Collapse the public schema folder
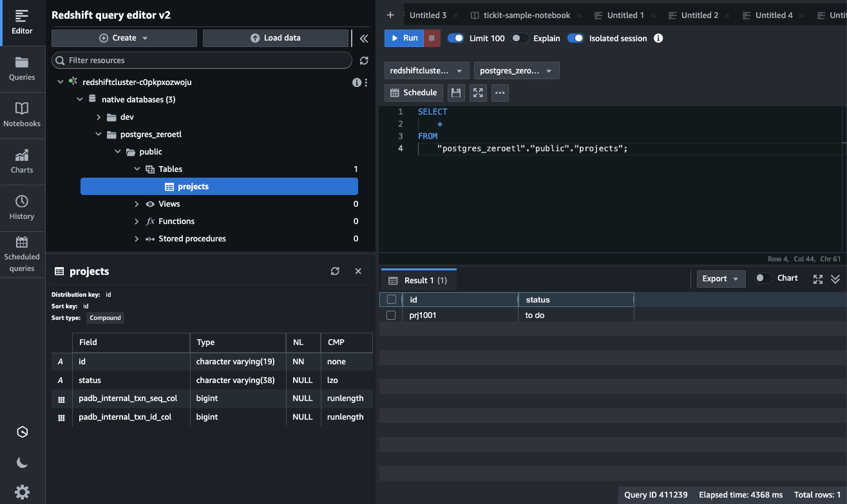 tap(118, 152)
